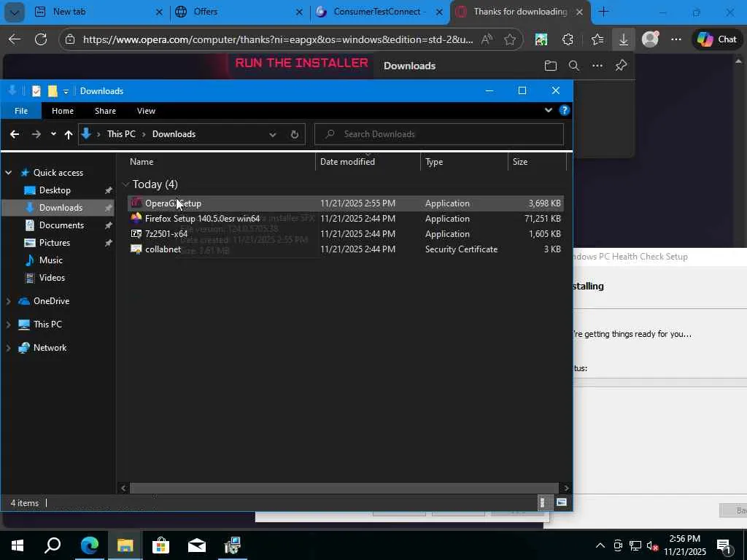Viewport: 747px width, 560px height.
Task: Open Windows Start menu
Action: pyautogui.click(x=18, y=545)
